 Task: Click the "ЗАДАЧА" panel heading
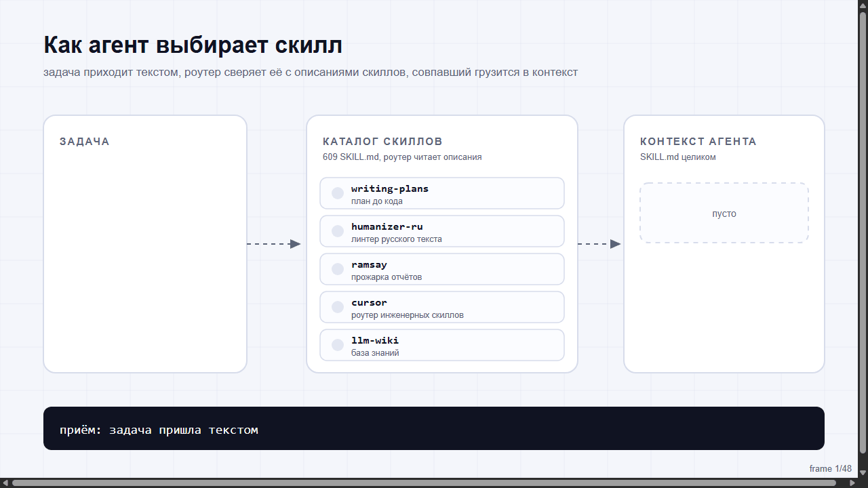tap(85, 142)
